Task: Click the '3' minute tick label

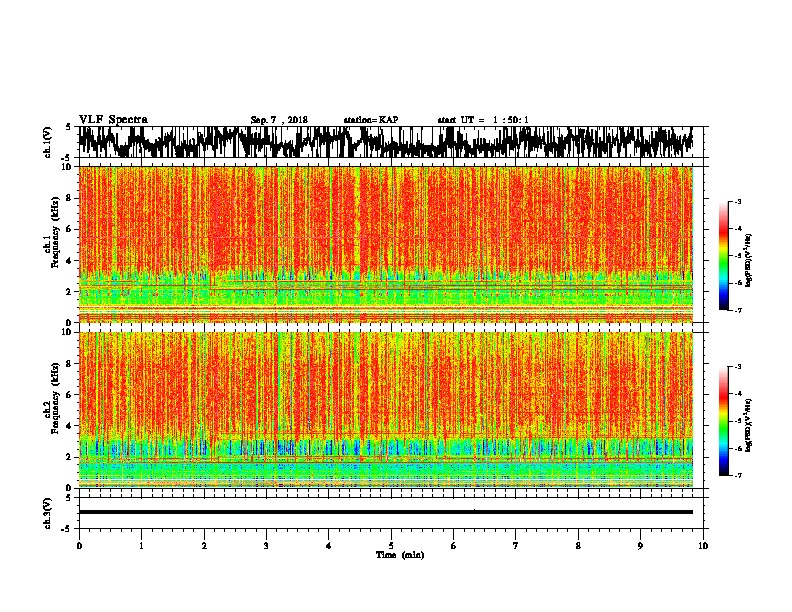Action: coord(266,545)
